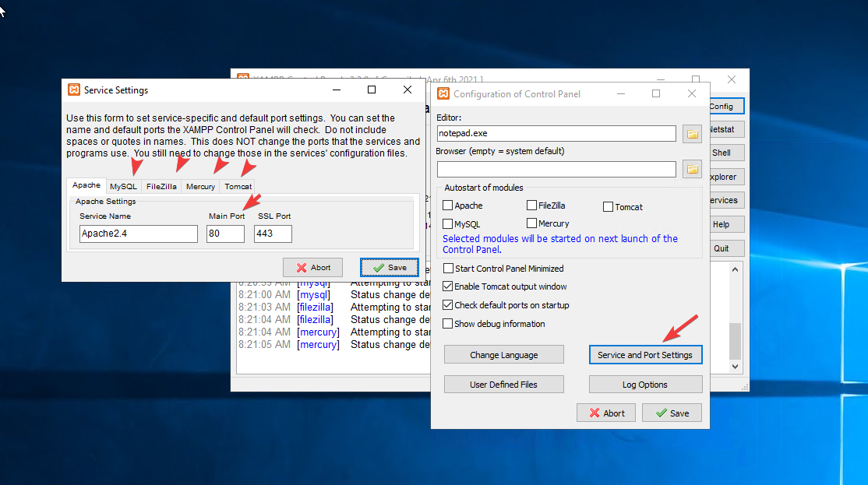This screenshot has width=868, height=485.
Task: Close the XAMPP Control Panel main window
Action: tap(732, 79)
